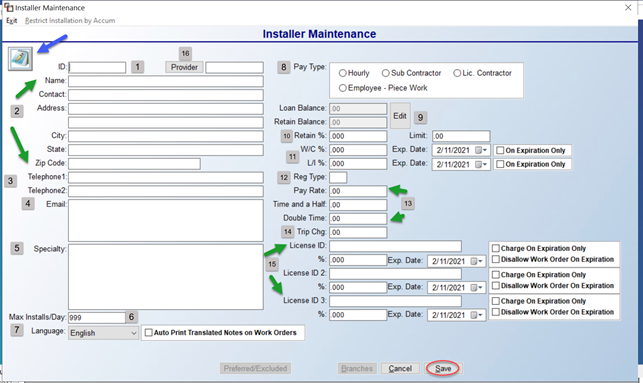Image resolution: width=643 pixels, height=383 pixels.
Task: Click the Telephone2 input field
Action: [x=166, y=191]
